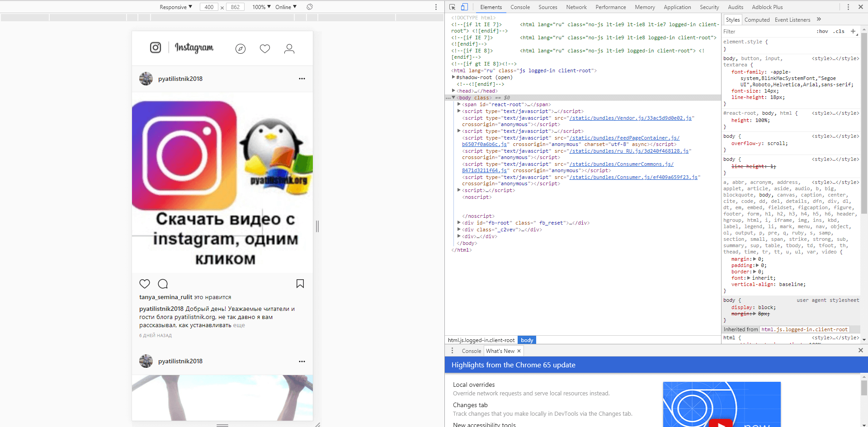Toggle .cls class editor
Viewport: 868px width, 427px height.
(x=839, y=31)
